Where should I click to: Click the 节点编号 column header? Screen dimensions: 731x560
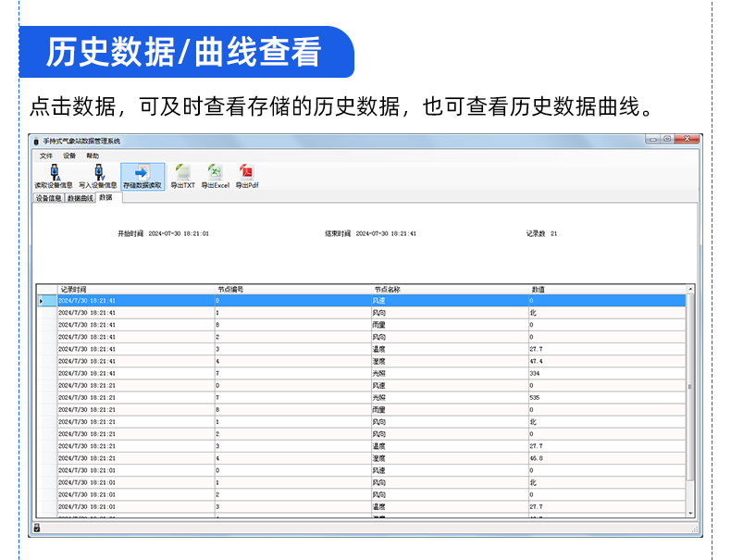pyautogui.click(x=230, y=289)
